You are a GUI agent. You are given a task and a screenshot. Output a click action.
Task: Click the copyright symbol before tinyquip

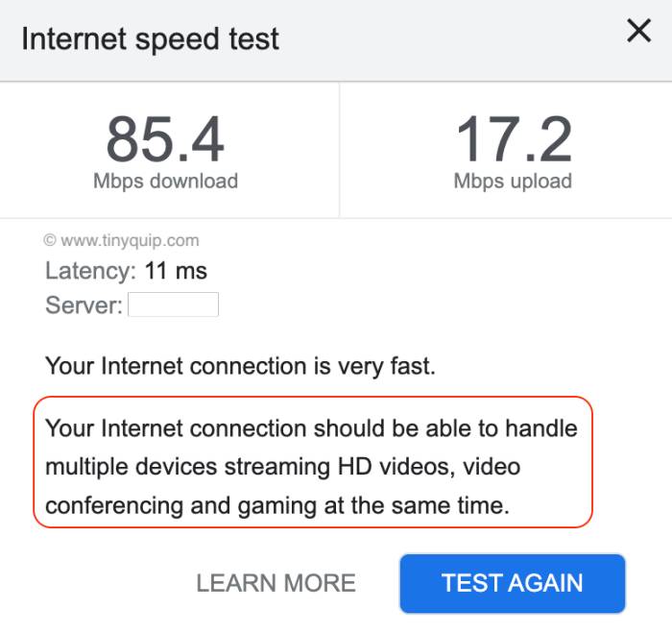click(50, 241)
